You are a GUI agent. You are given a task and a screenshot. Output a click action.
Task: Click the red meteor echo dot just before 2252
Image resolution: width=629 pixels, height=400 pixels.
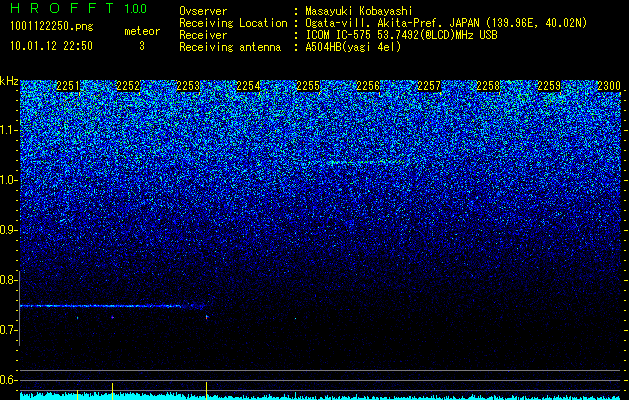click(x=113, y=317)
